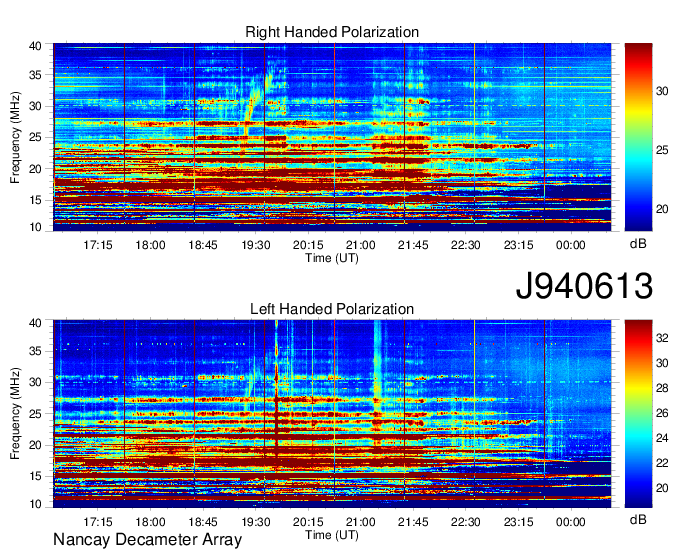Click the dB label under the upper color bar

pos(638,244)
